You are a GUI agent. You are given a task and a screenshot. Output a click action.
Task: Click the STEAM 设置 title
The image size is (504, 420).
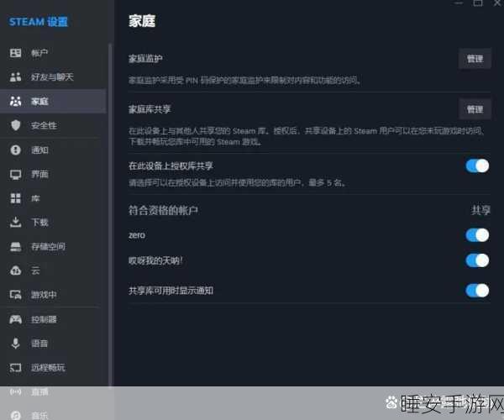tap(39, 22)
